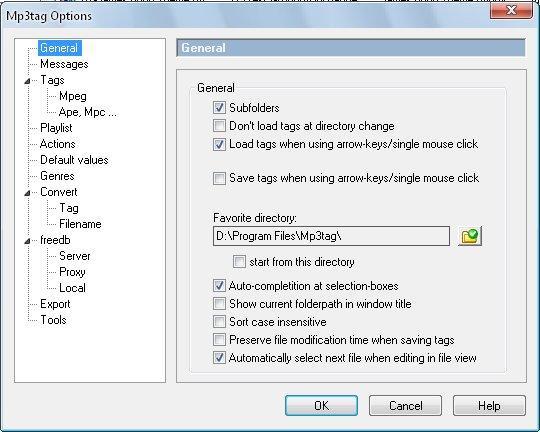The image size is (540, 432).
Task: Enable Preserve file modification time option
Action: tap(219, 340)
